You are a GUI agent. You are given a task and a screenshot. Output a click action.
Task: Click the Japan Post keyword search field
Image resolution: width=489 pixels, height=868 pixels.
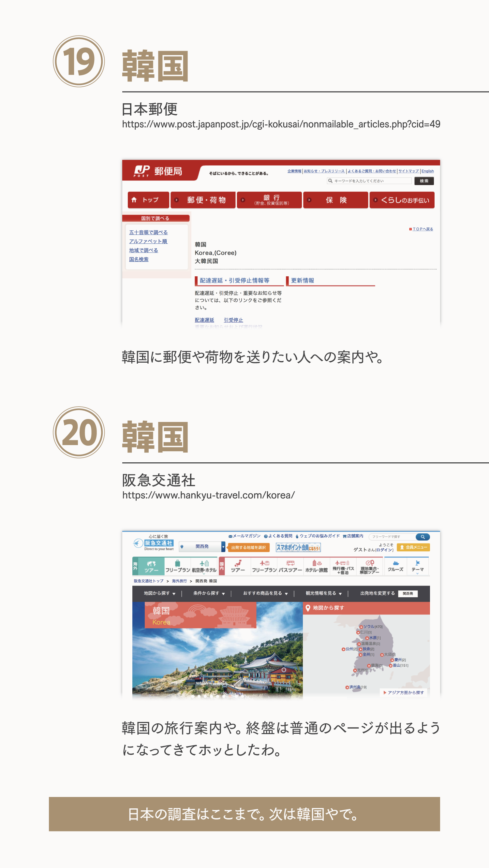tap(369, 181)
